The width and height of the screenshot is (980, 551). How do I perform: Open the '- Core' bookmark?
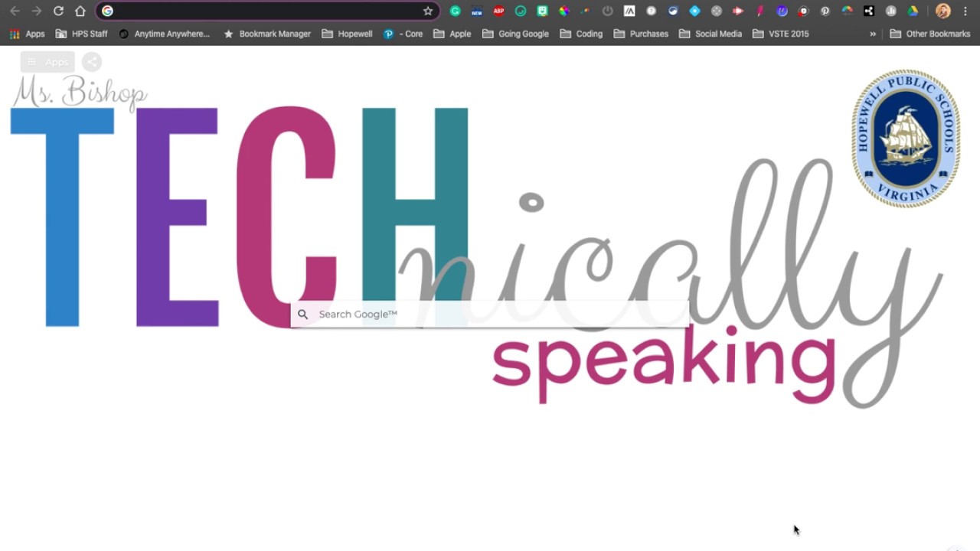point(403,34)
